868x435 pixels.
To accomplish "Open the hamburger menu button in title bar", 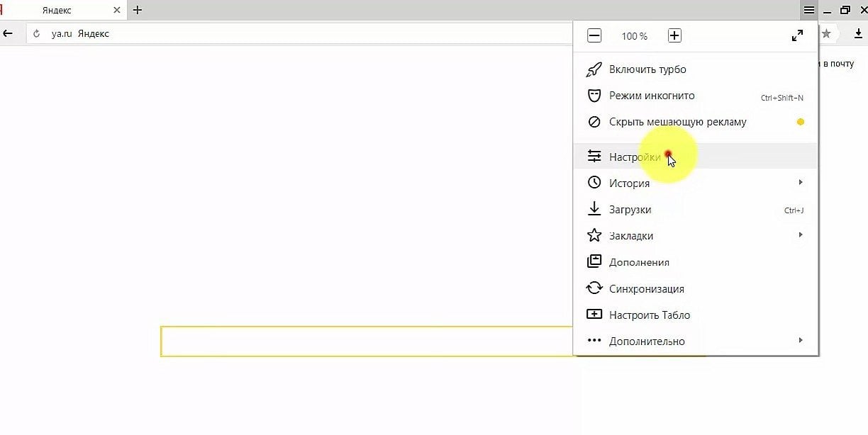I will (808, 10).
